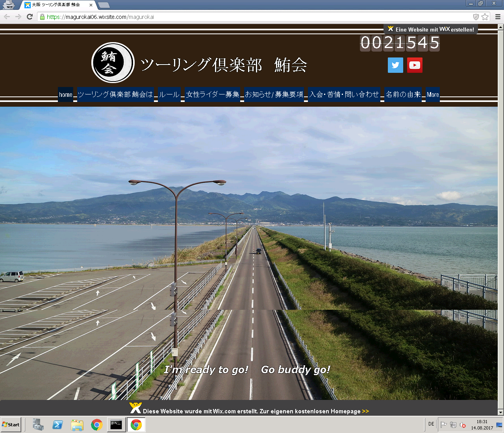This screenshot has width=504, height=433.
Task: Click the DE language indicator
Action: pyautogui.click(x=431, y=424)
